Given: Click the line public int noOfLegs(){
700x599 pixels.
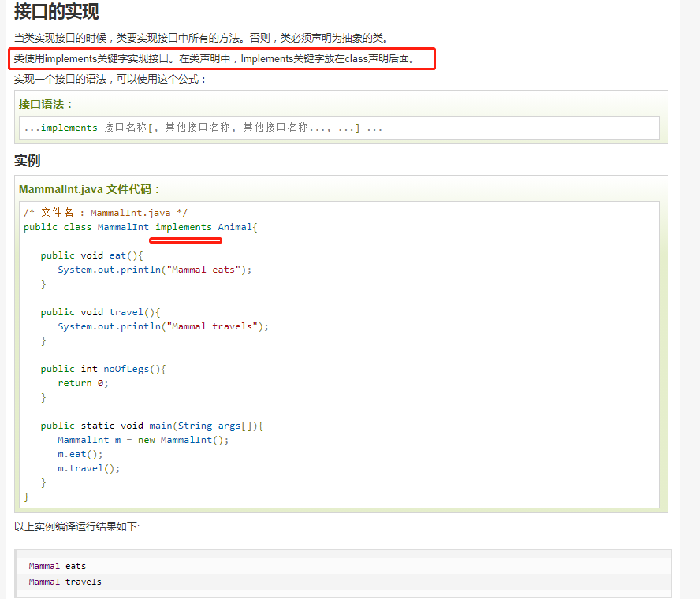Looking at the screenshot, I should (103, 369).
